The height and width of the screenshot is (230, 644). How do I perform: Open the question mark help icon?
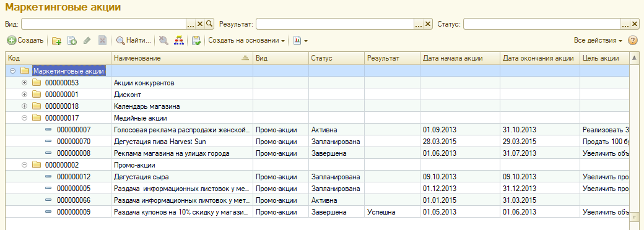(633, 41)
